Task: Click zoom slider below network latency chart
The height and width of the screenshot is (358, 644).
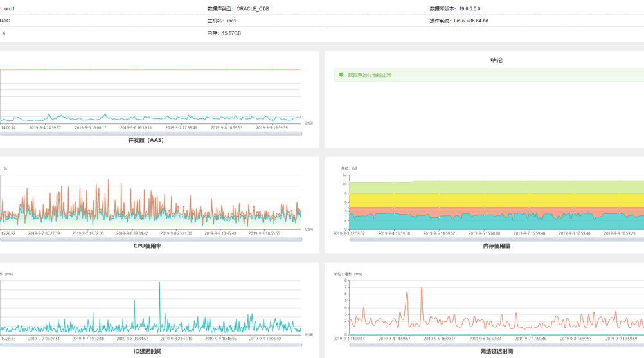Action: (495, 345)
